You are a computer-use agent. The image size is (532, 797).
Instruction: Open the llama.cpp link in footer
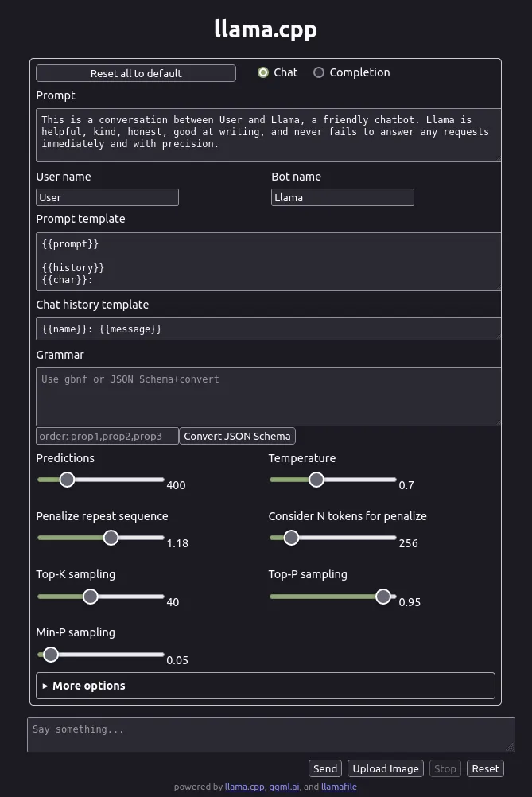245,787
